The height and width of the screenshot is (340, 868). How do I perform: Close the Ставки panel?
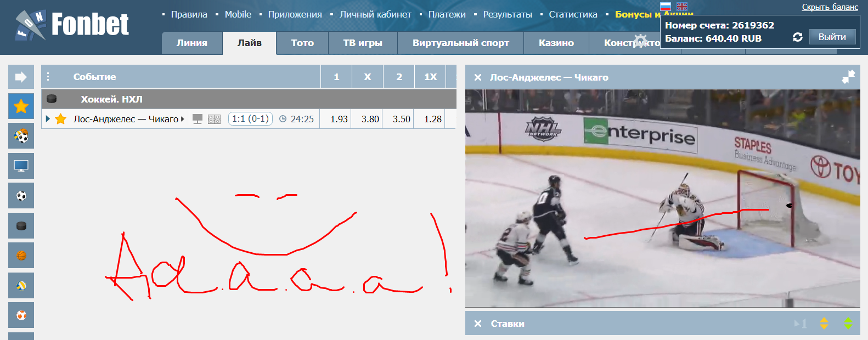478,324
